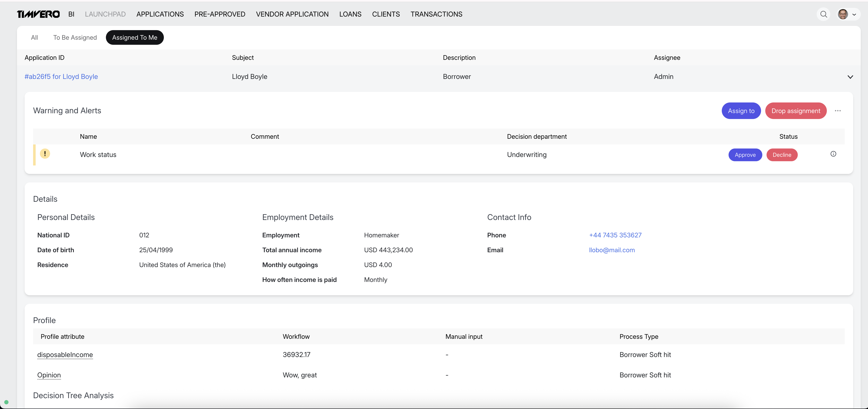The width and height of the screenshot is (868, 409).
Task: Switch to the All filter tab
Action: pyautogui.click(x=34, y=37)
